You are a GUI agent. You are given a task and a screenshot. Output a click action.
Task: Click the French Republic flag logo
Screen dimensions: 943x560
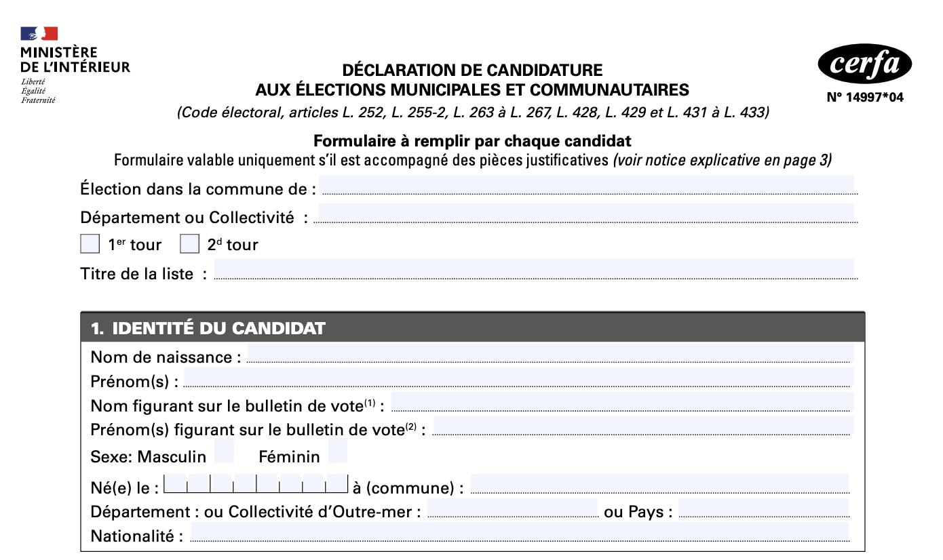tap(39, 34)
